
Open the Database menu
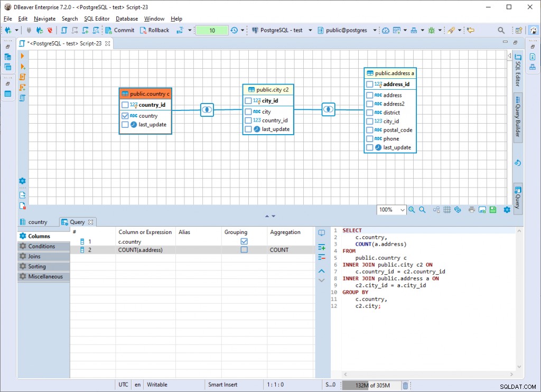pyautogui.click(x=127, y=18)
